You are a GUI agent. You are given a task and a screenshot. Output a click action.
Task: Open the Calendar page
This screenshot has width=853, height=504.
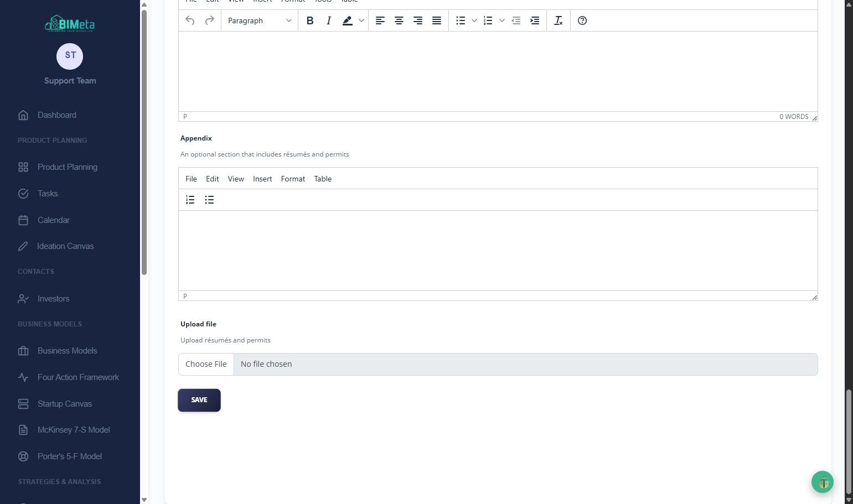(x=54, y=220)
